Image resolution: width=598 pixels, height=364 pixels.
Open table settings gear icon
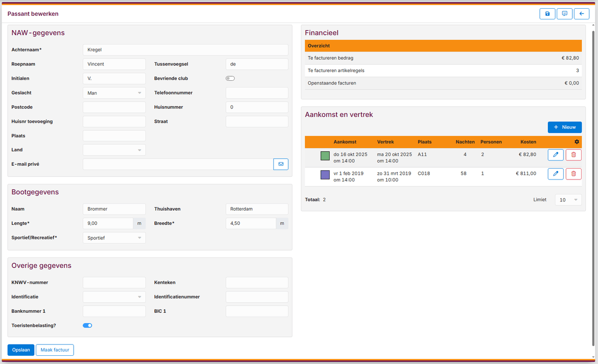point(577,142)
